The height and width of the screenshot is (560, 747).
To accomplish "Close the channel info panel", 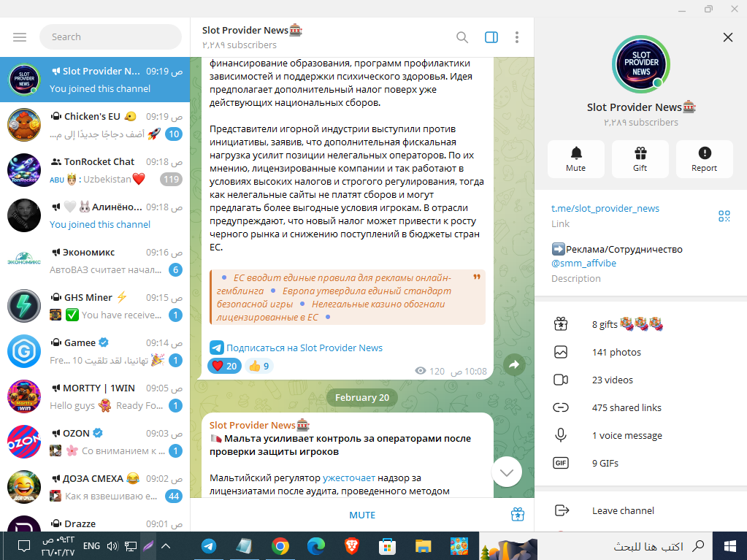I will [727, 37].
